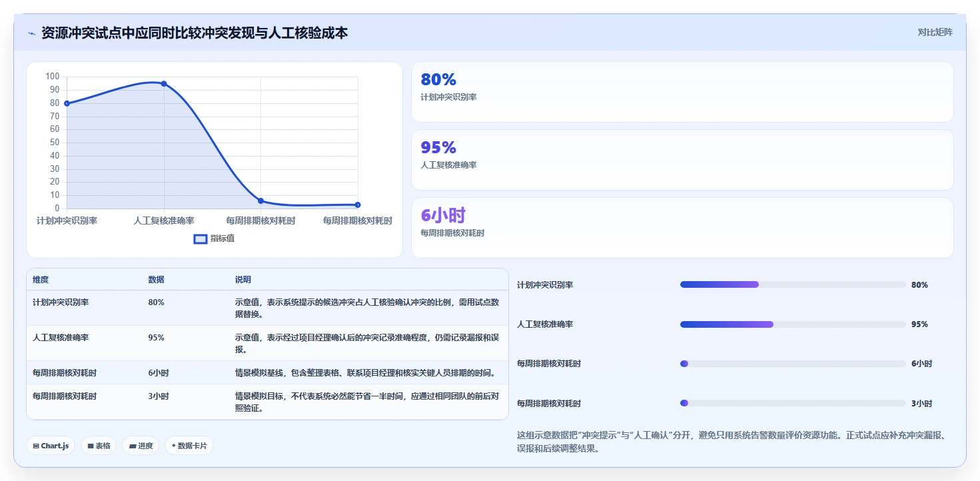Click the 95% value in the table's 数据 column
Screen dimensions: 980x481
click(x=156, y=337)
